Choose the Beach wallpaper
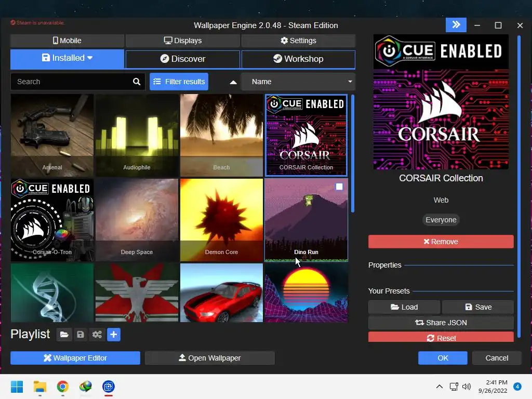Viewport: 532px width, 399px height. [221, 136]
